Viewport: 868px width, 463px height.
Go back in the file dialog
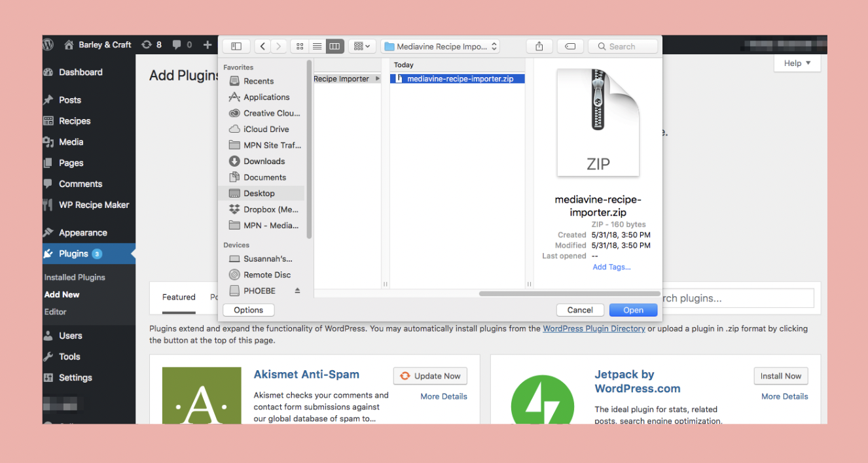click(262, 46)
